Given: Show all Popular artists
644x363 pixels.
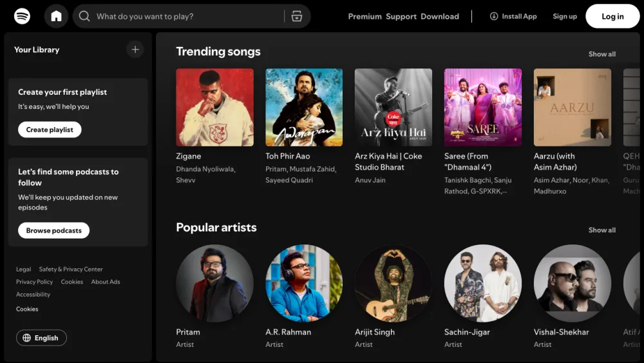Looking at the screenshot, I should (x=601, y=230).
